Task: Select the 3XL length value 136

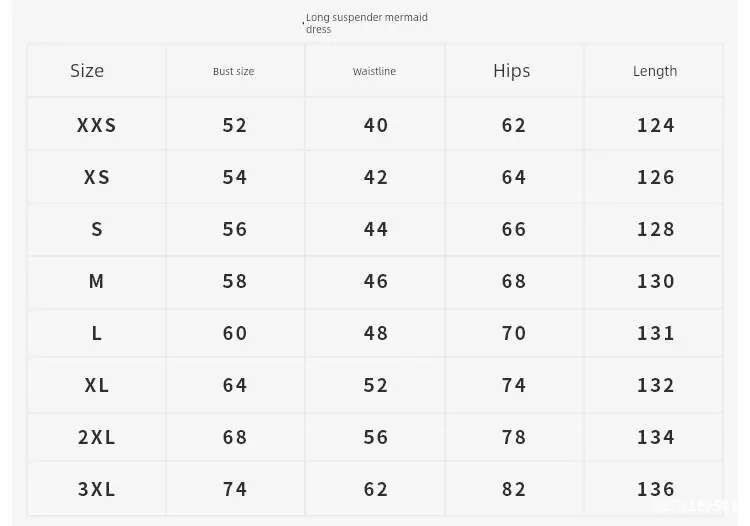Action: [x=655, y=489]
